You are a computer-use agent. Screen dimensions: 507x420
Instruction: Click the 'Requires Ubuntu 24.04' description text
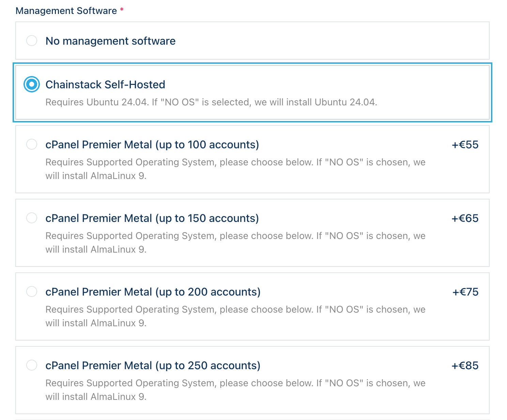click(211, 102)
